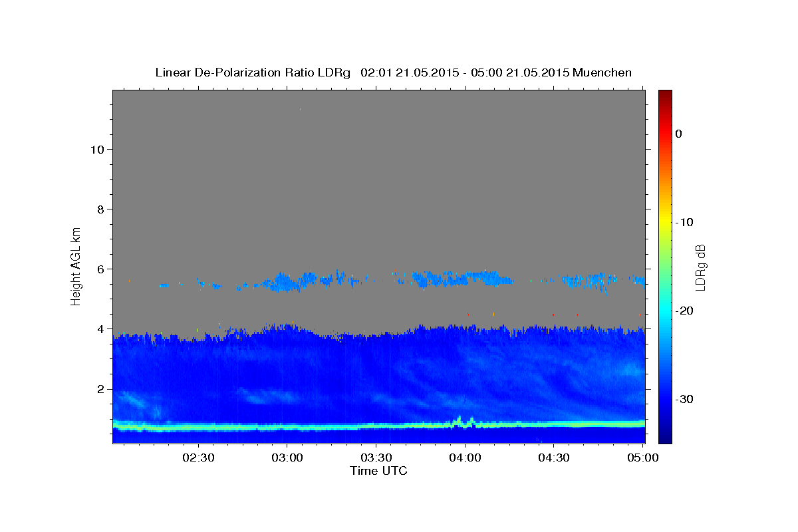Image resolution: width=798 pixels, height=532 pixels.
Task: Click the bright green layer peak near 04:00
Action: click(x=458, y=420)
